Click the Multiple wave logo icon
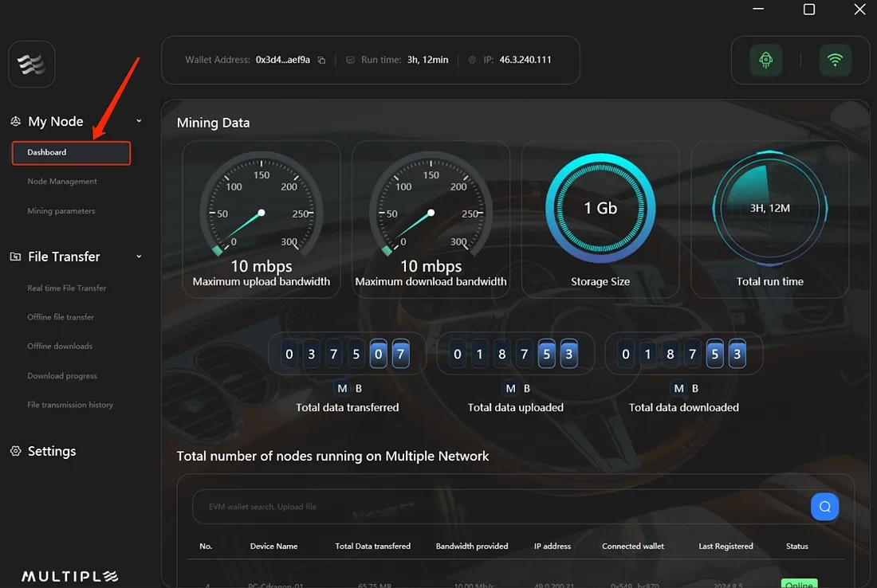The height and width of the screenshot is (588, 877). tap(32, 64)
